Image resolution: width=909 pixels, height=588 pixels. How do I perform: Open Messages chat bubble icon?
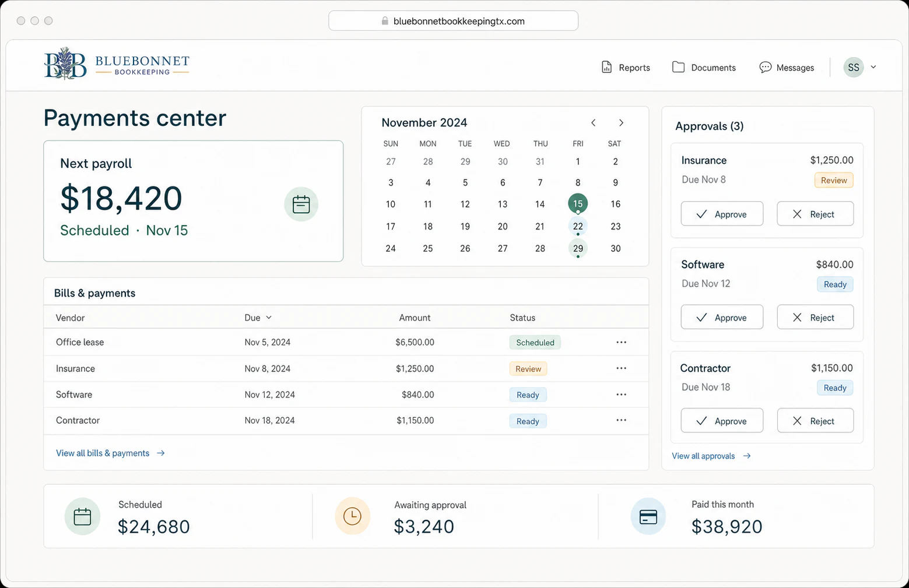(x=765, y=67)
